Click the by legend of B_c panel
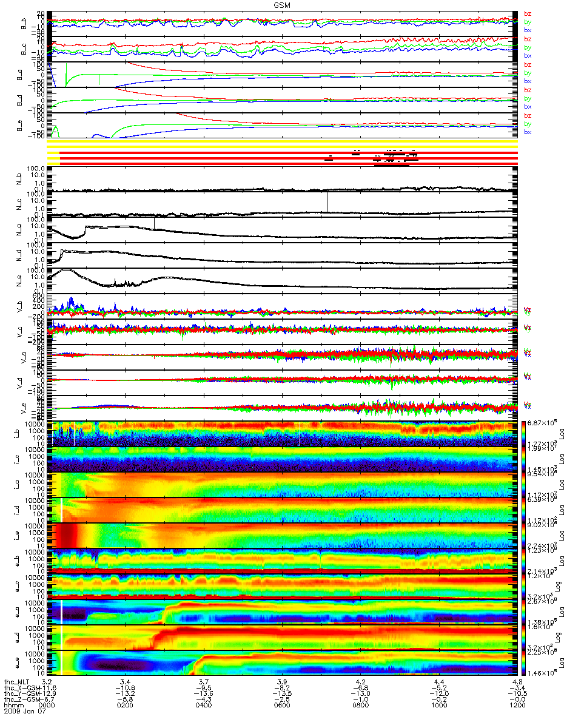This screenshot has height=728, width=564. coord(527,47)
